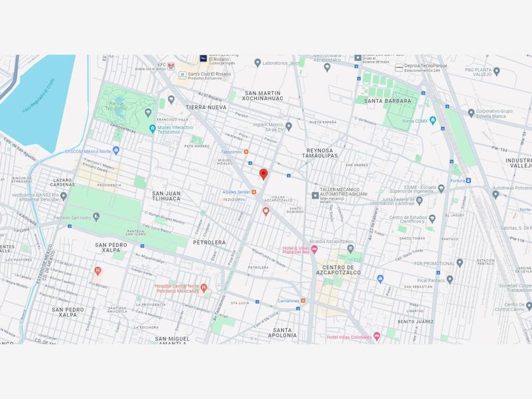Select P&G Planta Vallejo pin
The width and height of the screenshot is (532, 399).
(x=497, y=71)
